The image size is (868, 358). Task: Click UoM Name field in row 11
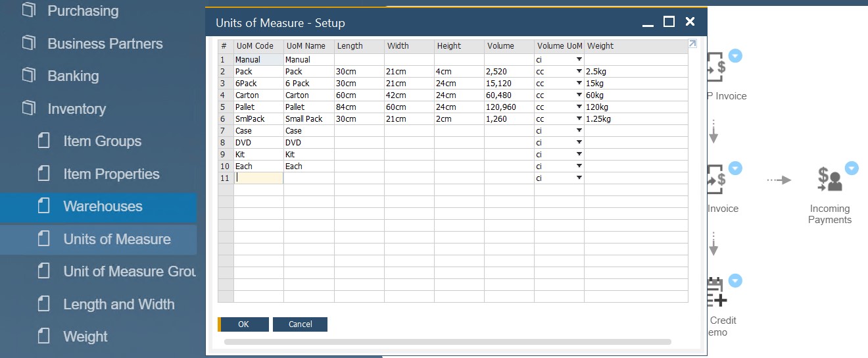(309, 178)
